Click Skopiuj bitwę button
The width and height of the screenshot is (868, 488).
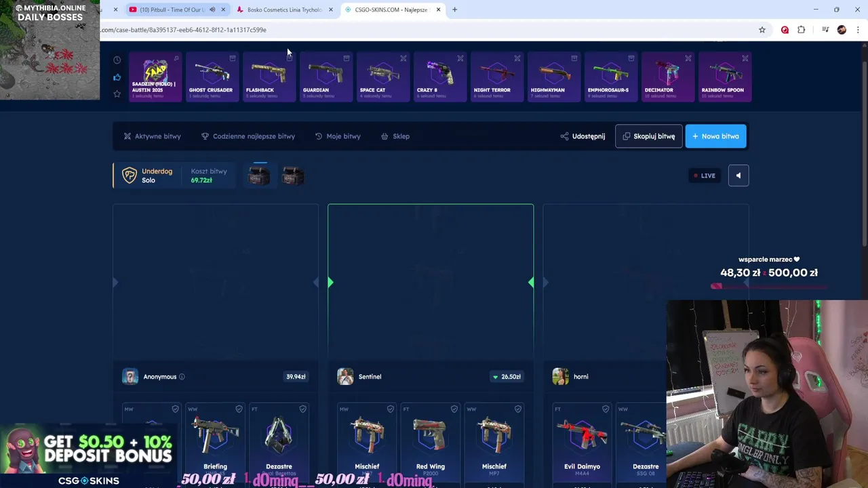[648, 136]
